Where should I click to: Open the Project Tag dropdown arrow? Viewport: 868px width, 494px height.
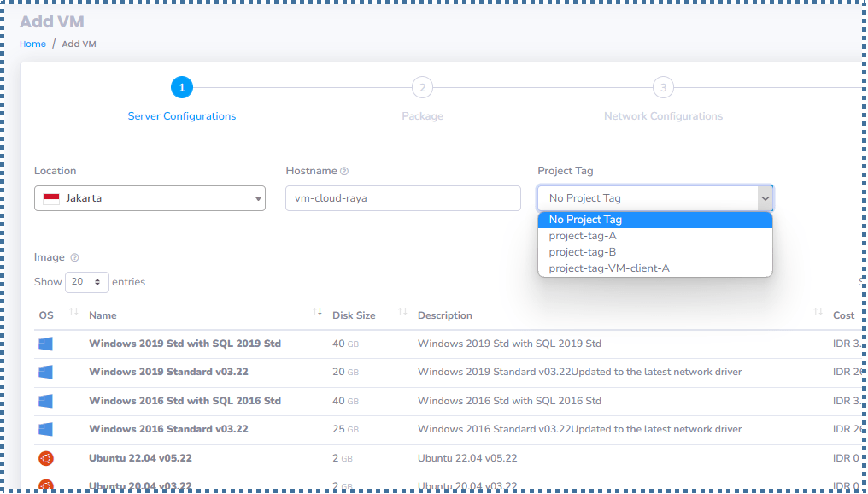click(763, 197)
